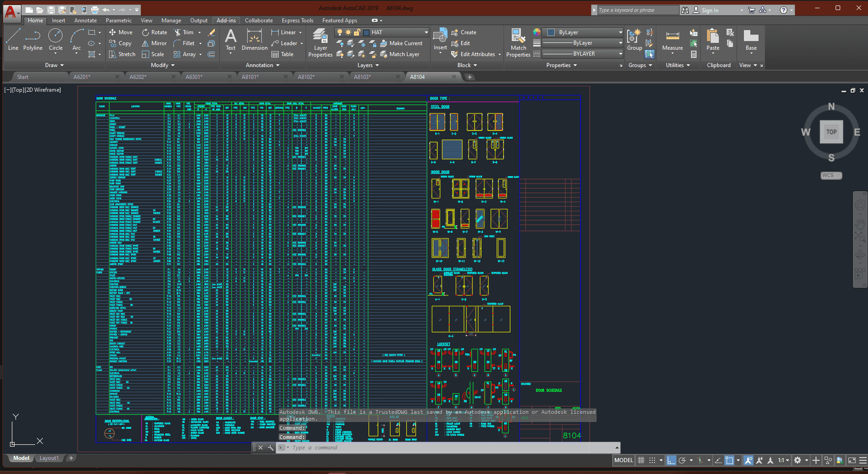Screen dimensions: 868x474
Task: Switch to Layout1
Action: coord(49,458)
